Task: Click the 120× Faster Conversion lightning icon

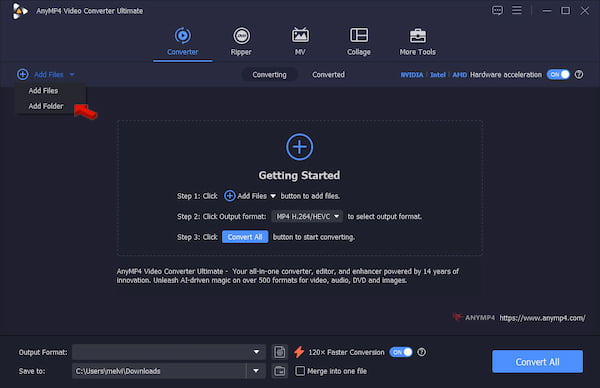Action: click(x=299, y=352)
